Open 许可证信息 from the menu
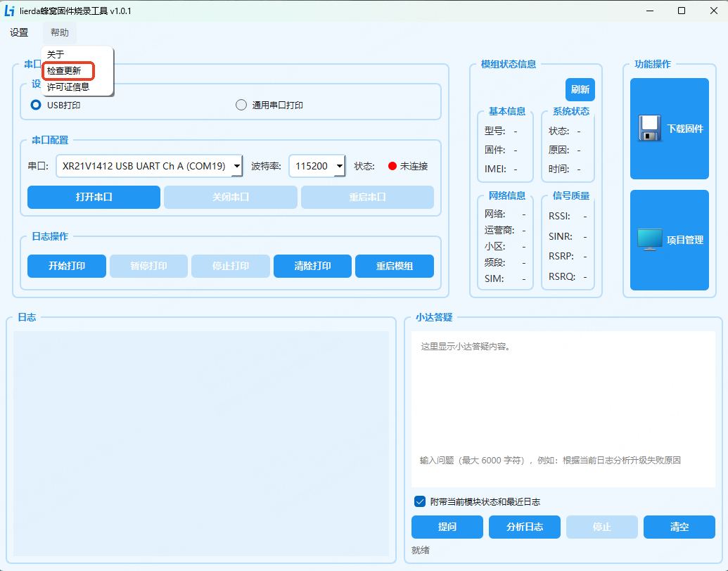 click(x=68, y=86)
